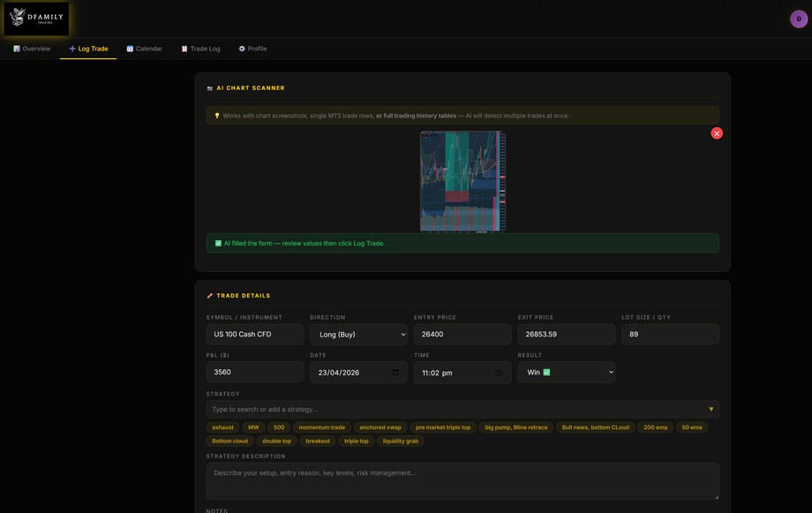This screenshot has width=812, height=513.
Task: Select the 200 ema tag
Action: click(655, 427)
